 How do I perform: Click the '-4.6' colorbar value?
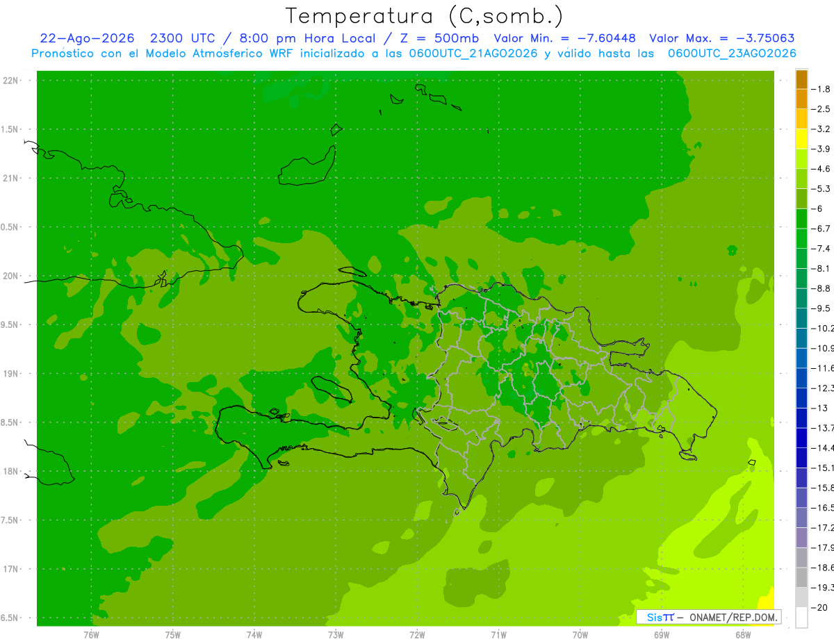click(821, 169)
